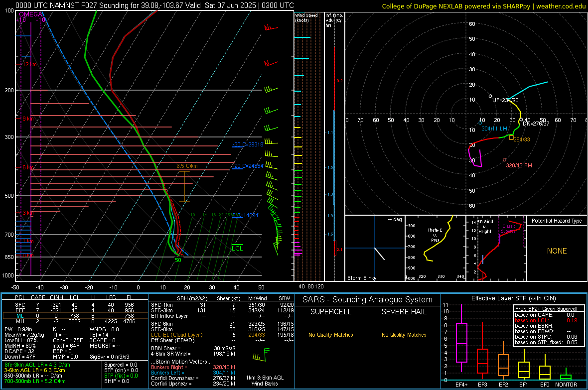The height and width of the screenshot is (390, 588).
Task: Click the red 'based on LCL: 0.19' entry
Action: [x=546, y=320]
